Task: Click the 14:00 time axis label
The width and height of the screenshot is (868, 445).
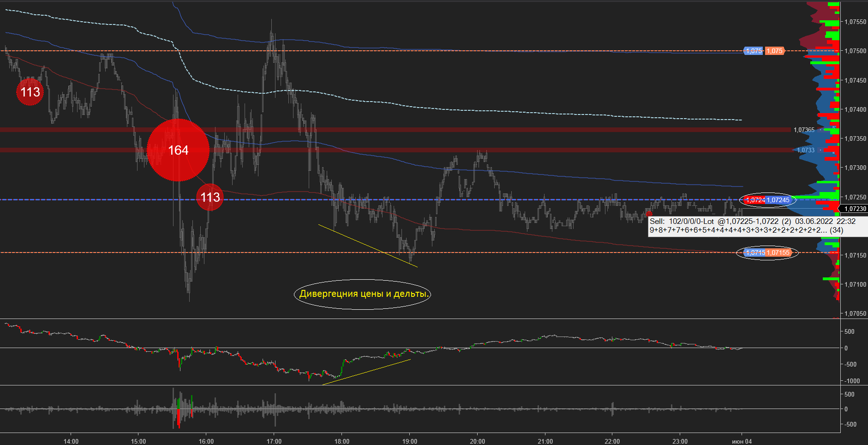Action: [x=71, y=441]
